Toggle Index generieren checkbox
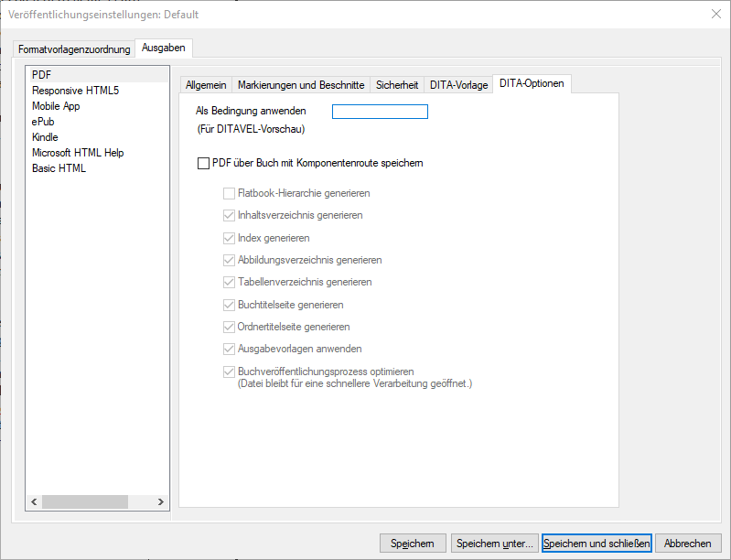 [x=230, y=238]
